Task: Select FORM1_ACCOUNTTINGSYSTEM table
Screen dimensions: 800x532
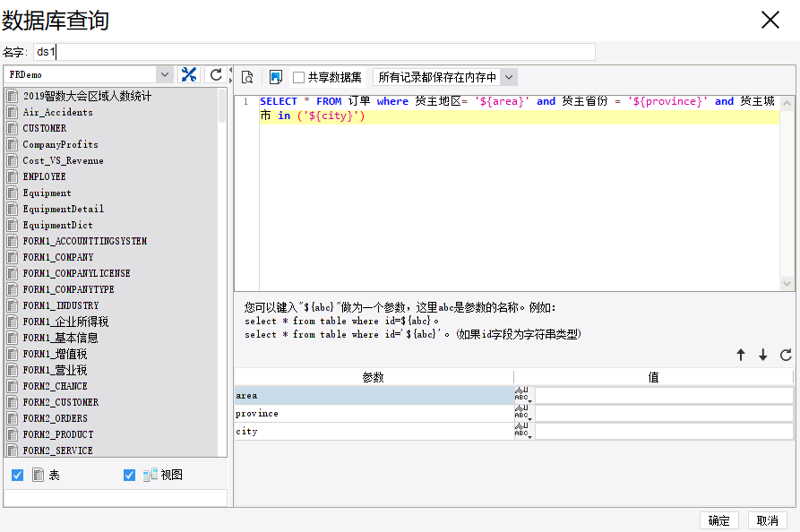Action: point(85,241)
